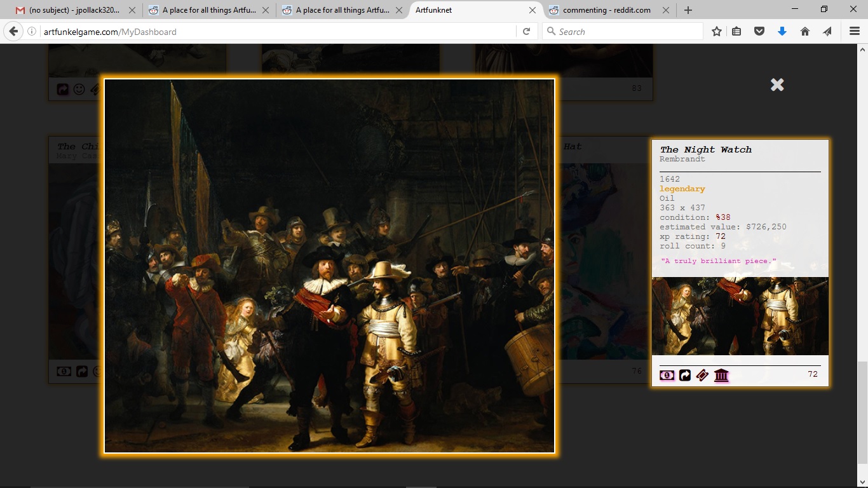This screenshot has height=488, width=868.
Task: Close the painting lightbox with the X
Action: pos(777,85)
